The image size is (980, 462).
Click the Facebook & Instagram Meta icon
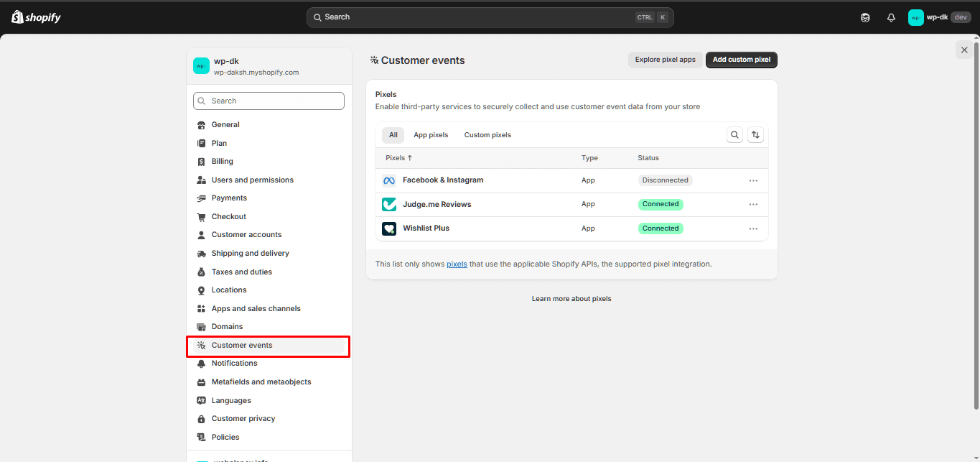pyautogui.click(x=389, y=180)
